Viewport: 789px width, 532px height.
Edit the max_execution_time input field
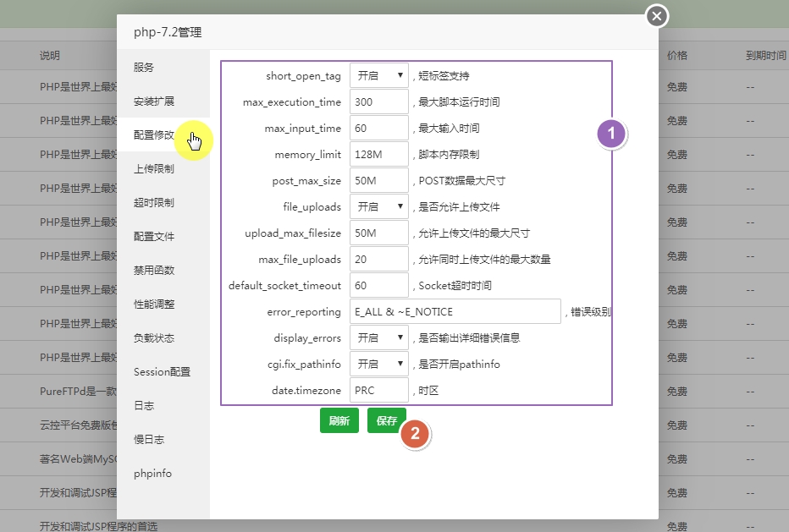pyautogui.click(x=378, y=101)
